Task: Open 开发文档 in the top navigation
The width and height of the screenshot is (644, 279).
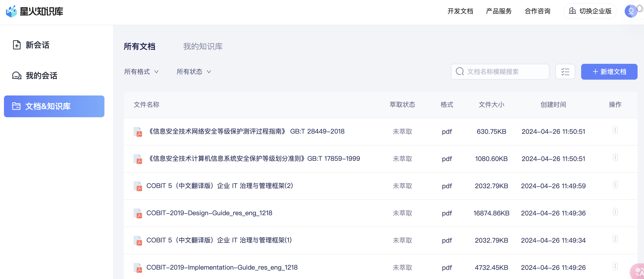Action: [x=460, y=11]
